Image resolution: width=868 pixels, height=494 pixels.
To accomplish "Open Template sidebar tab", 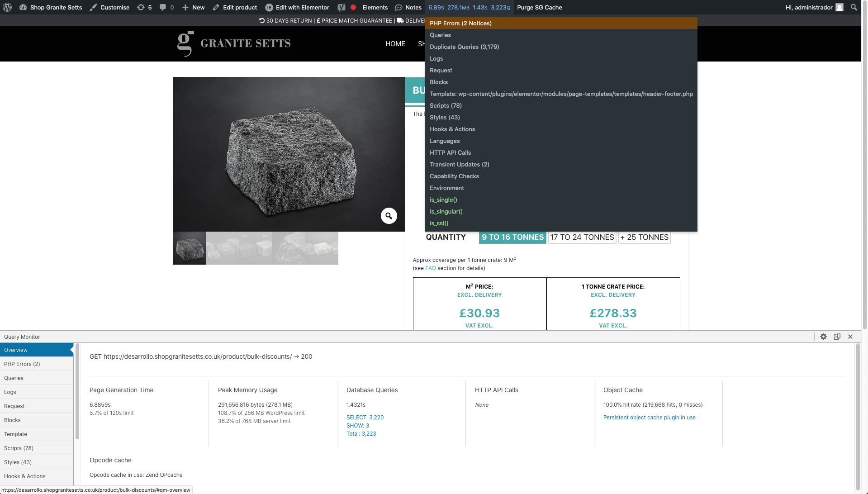I will coord(37,434).
